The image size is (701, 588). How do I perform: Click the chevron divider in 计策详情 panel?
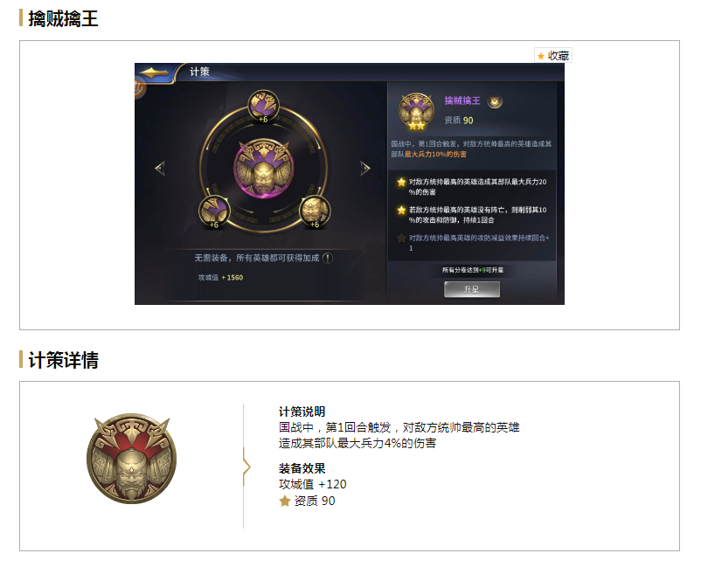coord(246,467)
